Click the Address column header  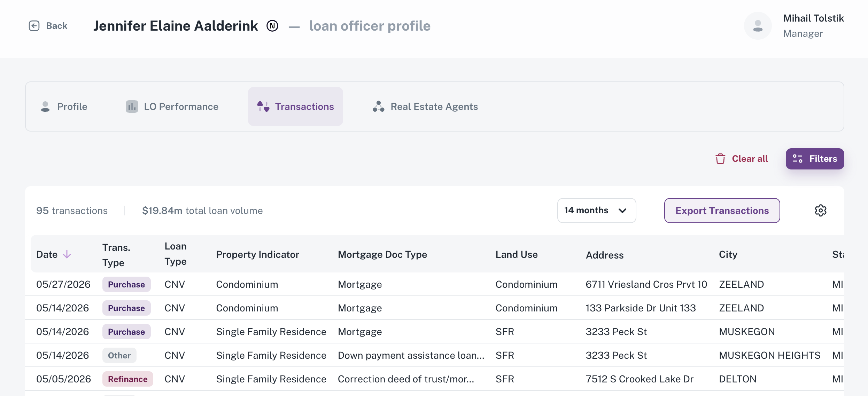click(x=605, y=255)
